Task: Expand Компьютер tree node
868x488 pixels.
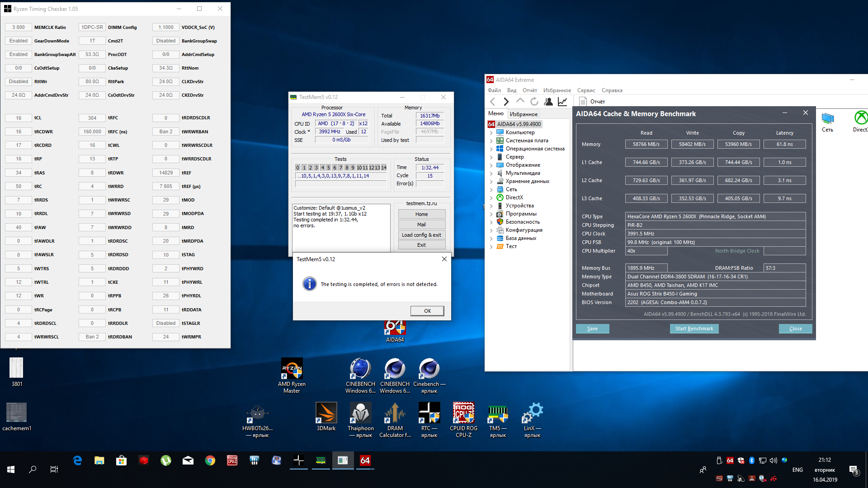Action: point(491,133)
